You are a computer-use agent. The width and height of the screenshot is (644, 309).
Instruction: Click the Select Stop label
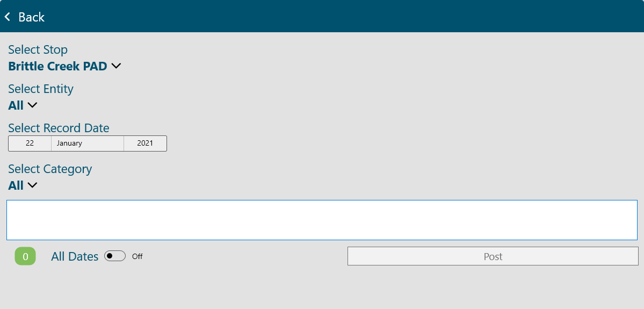click(x=38, y=49)
